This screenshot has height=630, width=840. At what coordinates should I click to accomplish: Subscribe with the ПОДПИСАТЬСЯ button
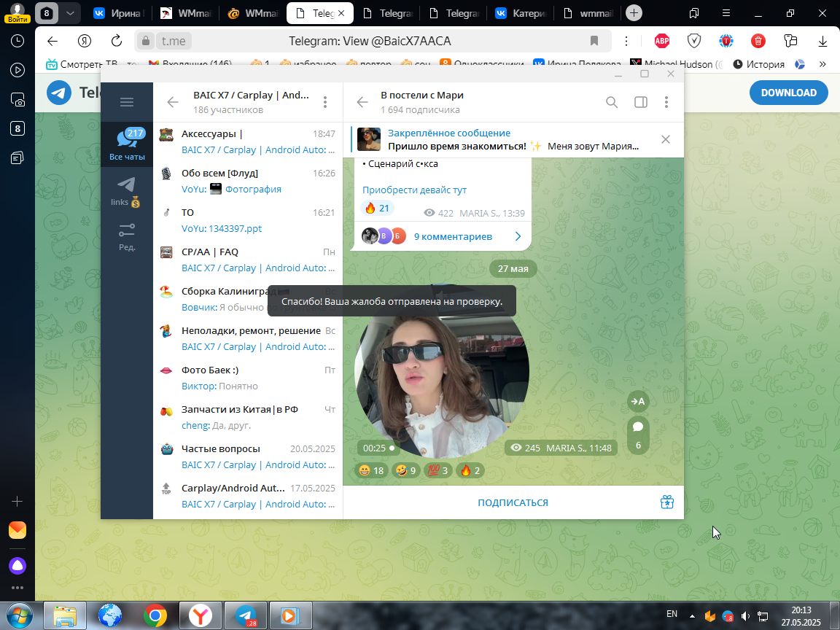(513, 502)
